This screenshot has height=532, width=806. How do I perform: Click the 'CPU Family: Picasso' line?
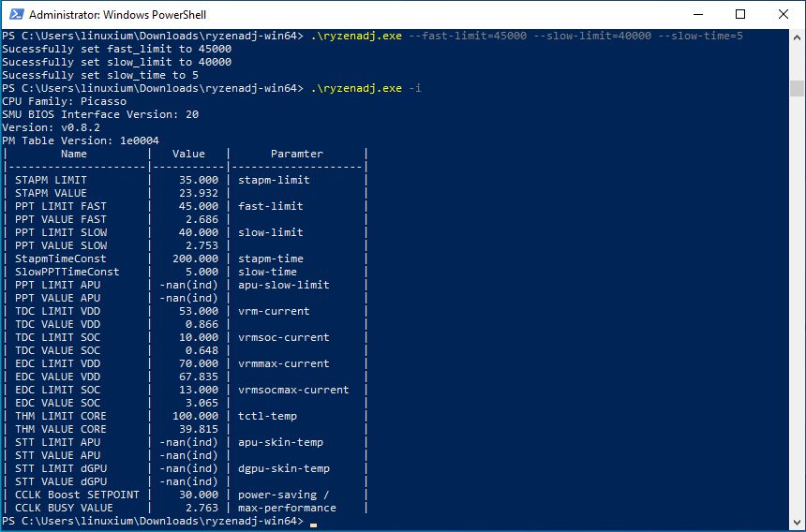pyautogui.click(x=65, y=101)
